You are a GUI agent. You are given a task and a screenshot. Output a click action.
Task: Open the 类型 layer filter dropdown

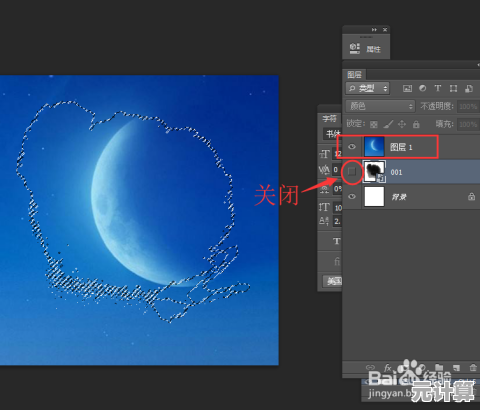coord(368,88)
